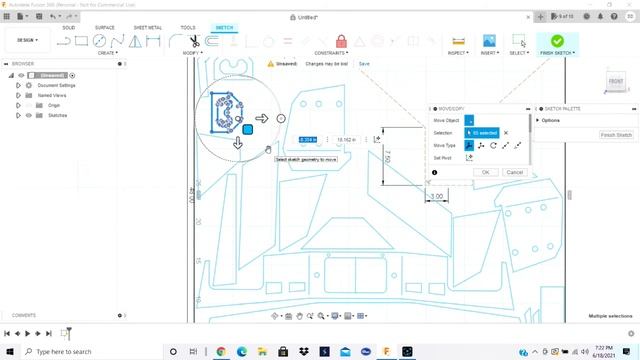The height and width of the screenshot is (360, 640).
Task: Click the FRONT face of the ViewCube
Action: pyautogui.click(x=616, y=81)
